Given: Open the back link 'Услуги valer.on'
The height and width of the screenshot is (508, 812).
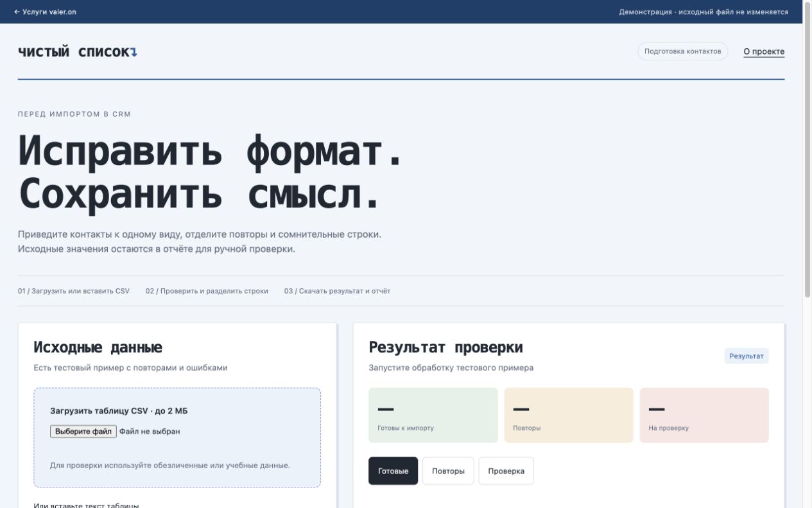Looking at the screenshot, I should click(45, 12).
